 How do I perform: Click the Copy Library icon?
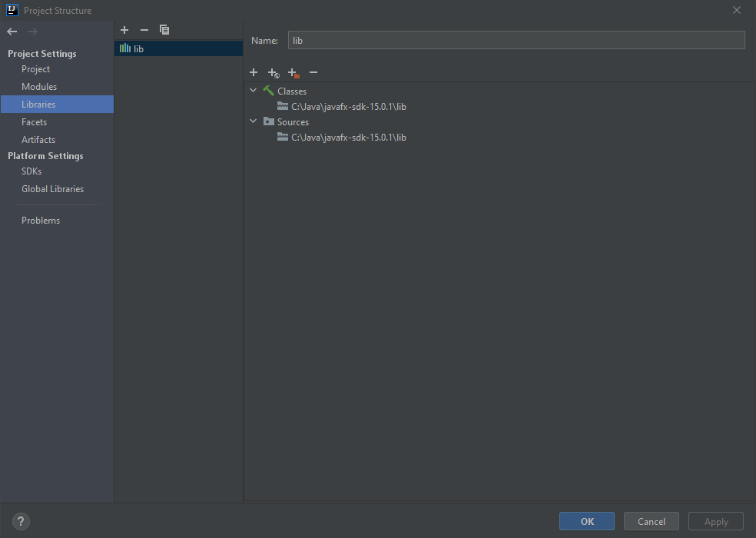pyautogui.click(x=164, y=29)
